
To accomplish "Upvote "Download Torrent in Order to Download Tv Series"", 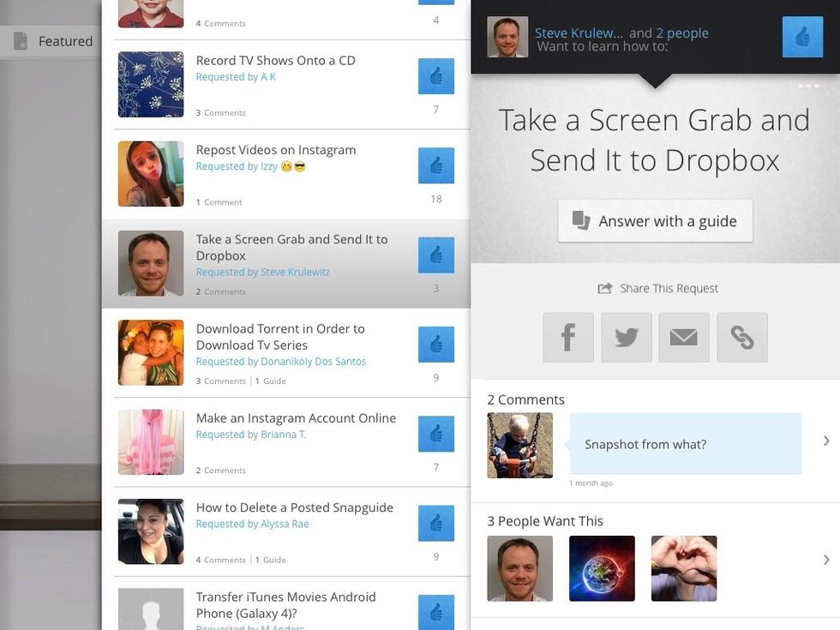I will pos(436,344).
